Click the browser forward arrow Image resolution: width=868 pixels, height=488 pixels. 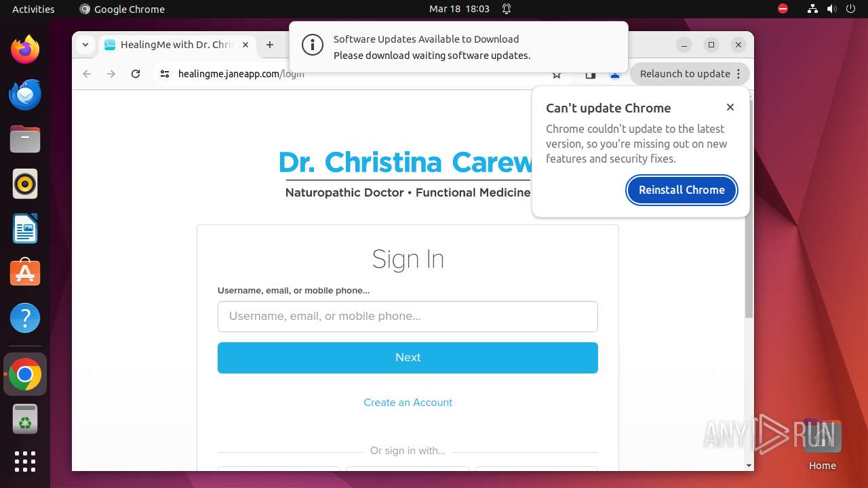click(x=111, y=74)
